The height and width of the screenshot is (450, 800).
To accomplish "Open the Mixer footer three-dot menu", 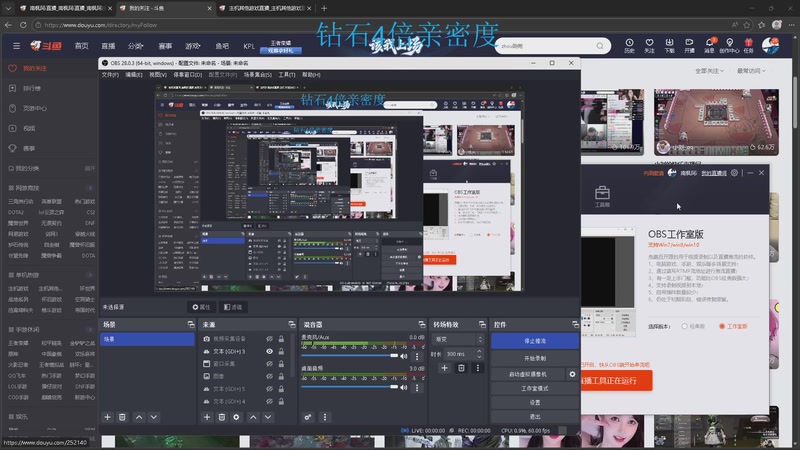I will (x=325, y=417).
